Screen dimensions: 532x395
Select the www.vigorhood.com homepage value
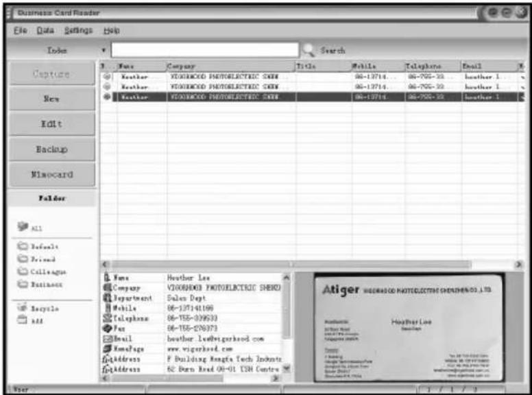pos(199,348)
